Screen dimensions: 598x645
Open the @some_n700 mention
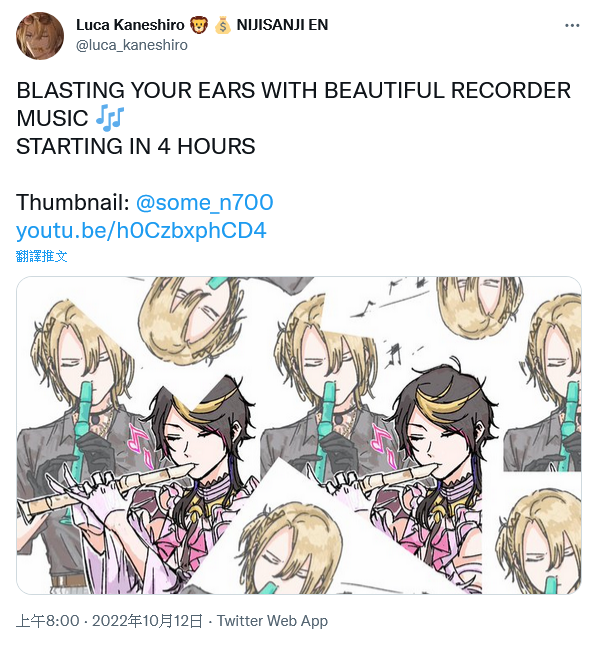pos(204,202)
